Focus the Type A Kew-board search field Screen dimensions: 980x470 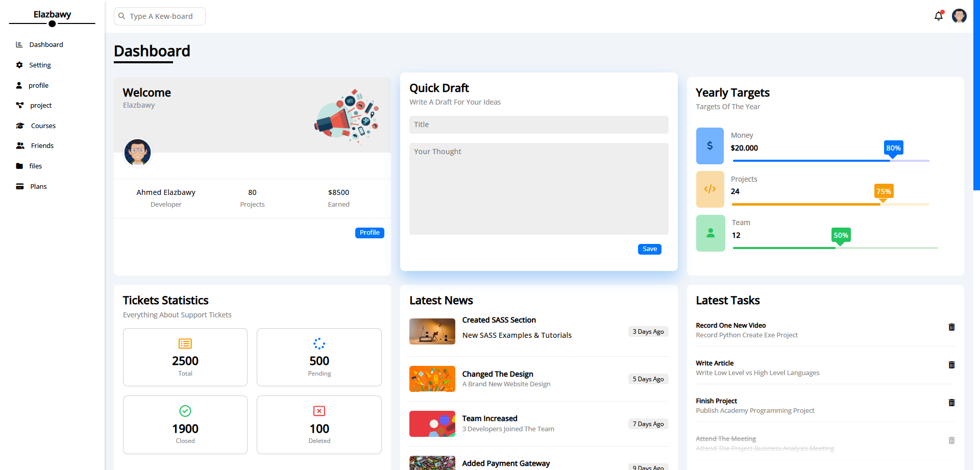pyautogui.click(x=160, y=16)
